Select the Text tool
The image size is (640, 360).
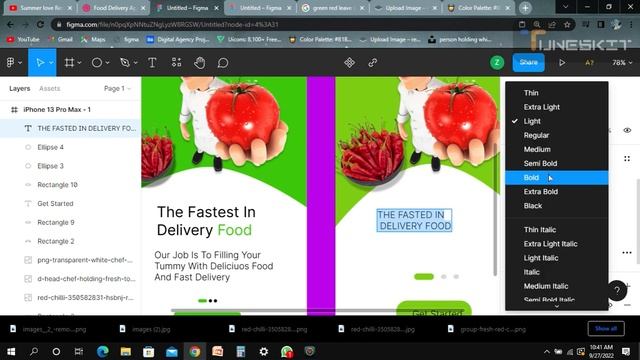pos(152,62)
